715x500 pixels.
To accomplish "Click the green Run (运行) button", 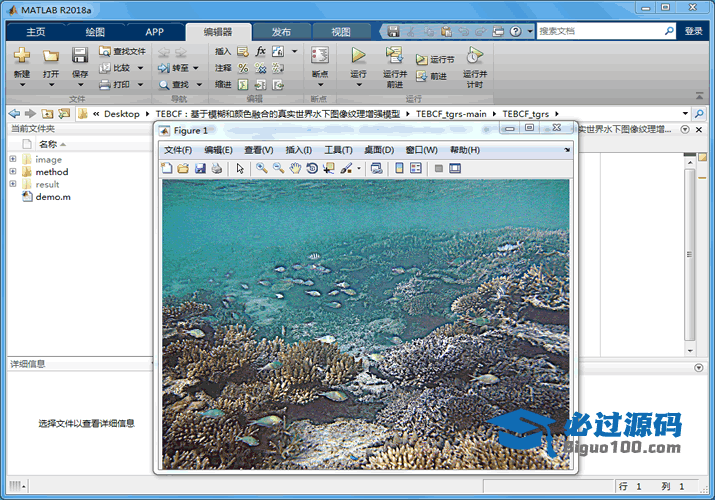I will pos(358,56).
